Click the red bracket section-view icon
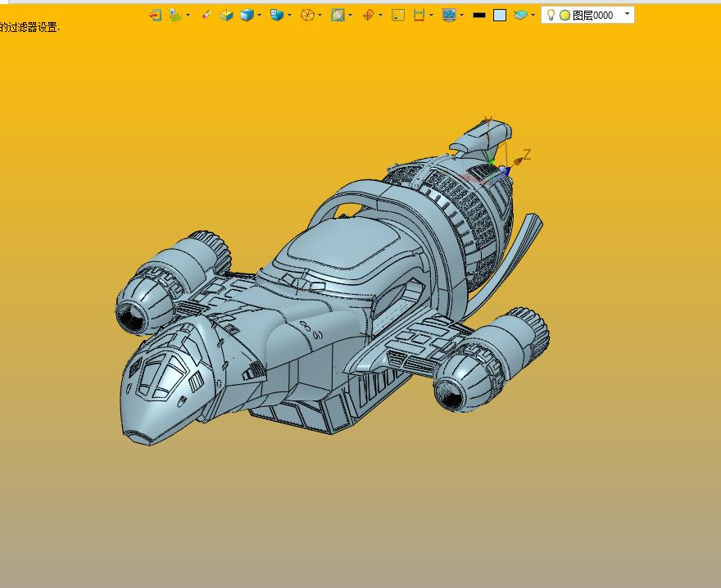Screen dimensions: 721x588 coord(419,16)
